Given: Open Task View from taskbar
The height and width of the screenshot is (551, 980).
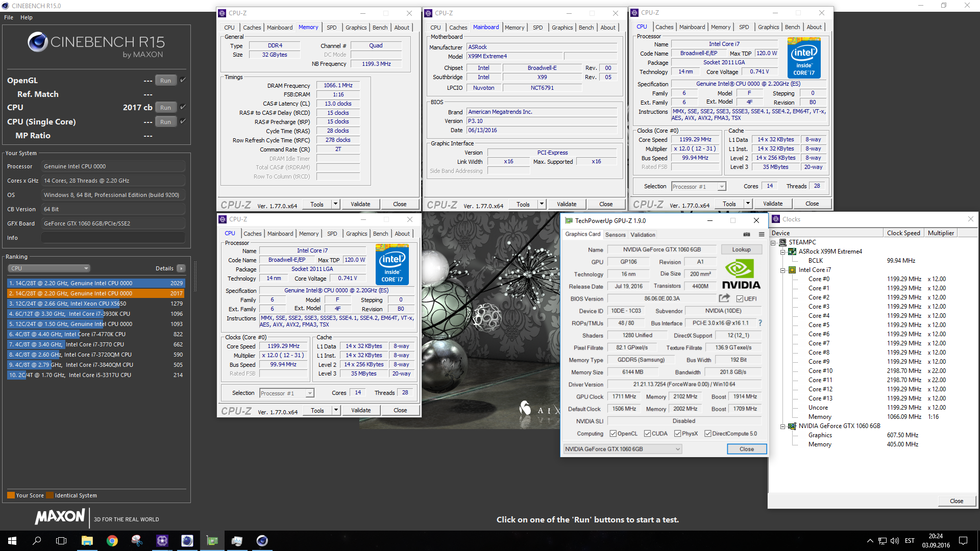Looking at the screenshot, I should click(x=61, y=541).
